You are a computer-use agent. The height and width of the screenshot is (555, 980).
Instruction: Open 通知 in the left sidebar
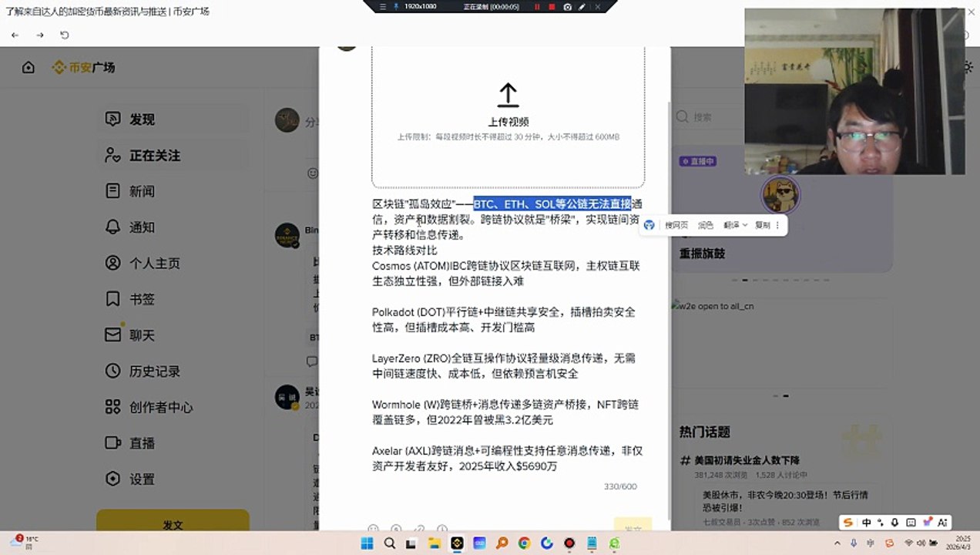pyautogui.click(x=173, y=227)
